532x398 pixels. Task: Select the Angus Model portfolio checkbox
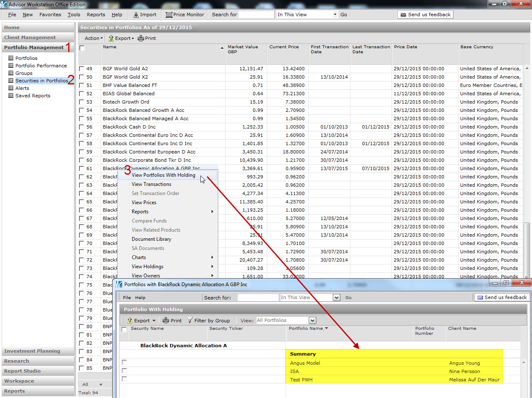click(x=124, y=362)
